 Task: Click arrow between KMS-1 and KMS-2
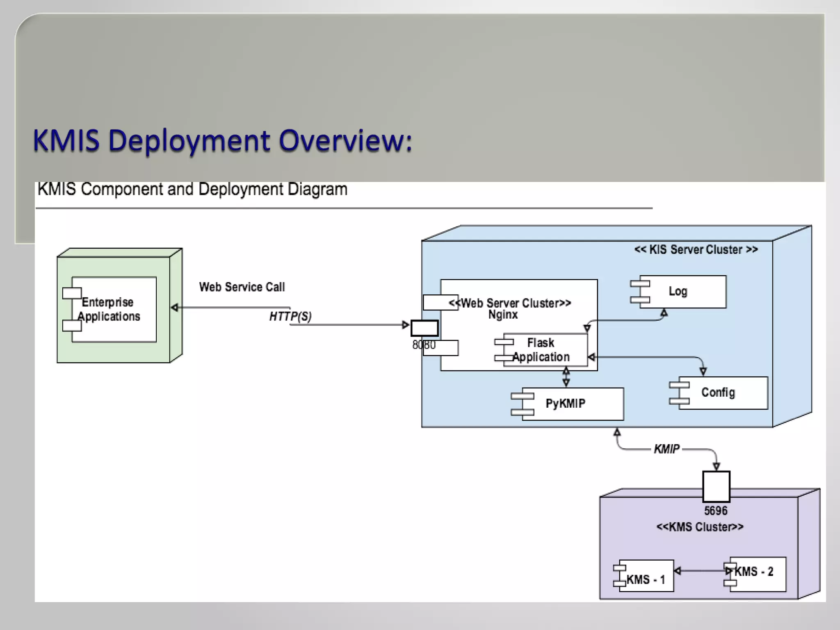(702, 571)
